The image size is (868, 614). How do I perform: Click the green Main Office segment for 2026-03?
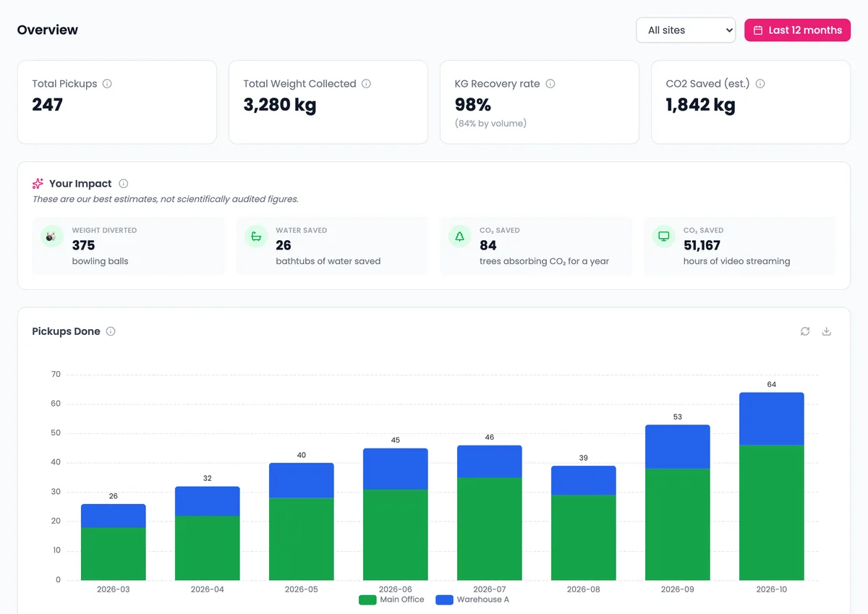114,554
